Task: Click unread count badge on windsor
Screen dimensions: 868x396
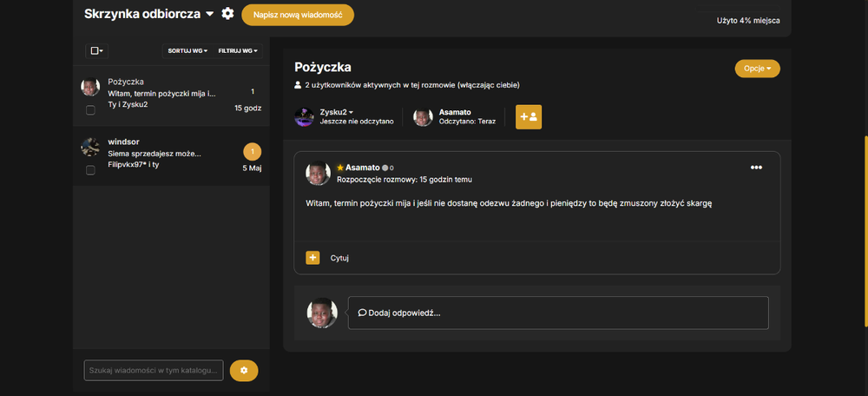Action: (253, 152)
